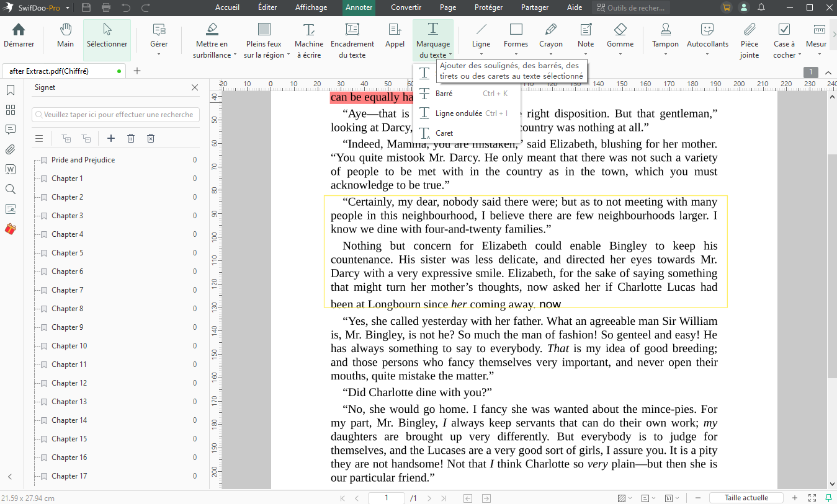Open the shopping cart in the title bar

point(725,8)
